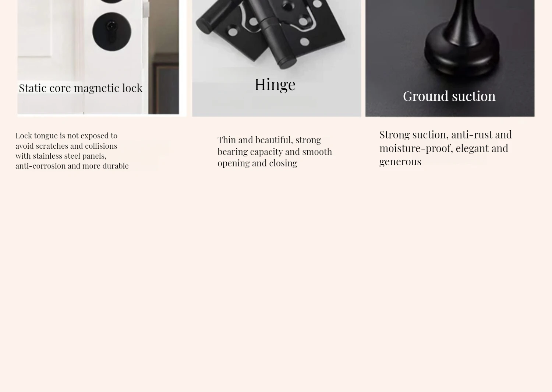
Task: Select the 'opening and closing' text line
Action: (x=257, y=163)
